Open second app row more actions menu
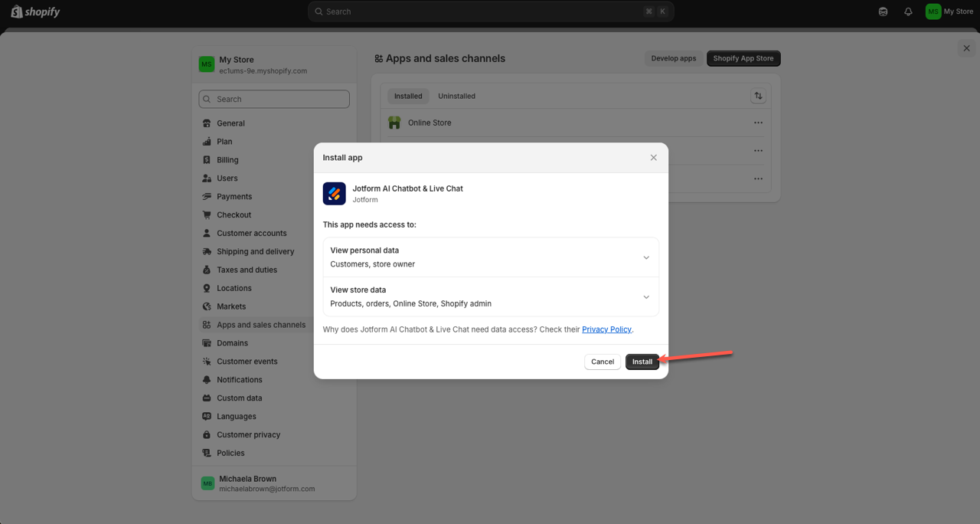 758,151
